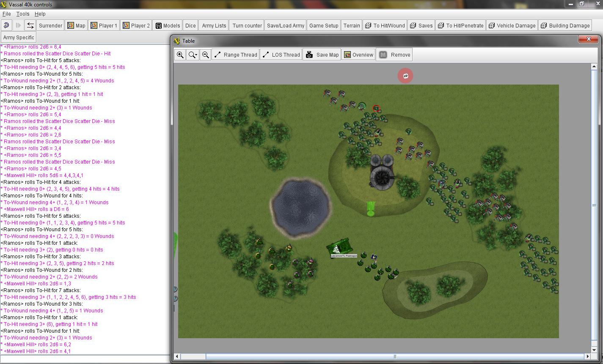This screenshot has height=364, width=603.
Task: Roll Saves dice
Action: pyautogui.click(x=421, y=25)
